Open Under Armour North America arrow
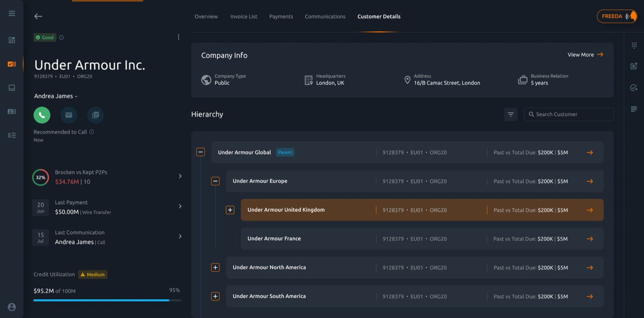The height and width of the screenshot is (318, 644). click(x=590, y=267)
